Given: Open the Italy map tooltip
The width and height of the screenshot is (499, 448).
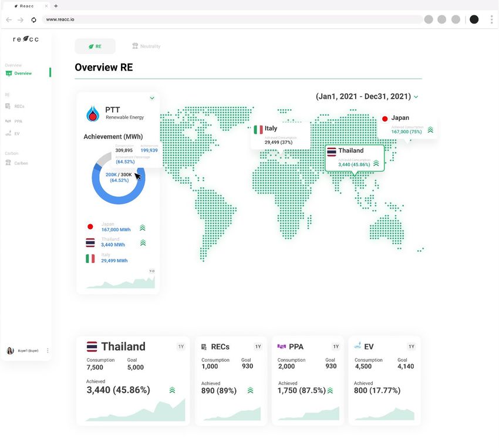Looking at the screenshot, I should (281, 136).
